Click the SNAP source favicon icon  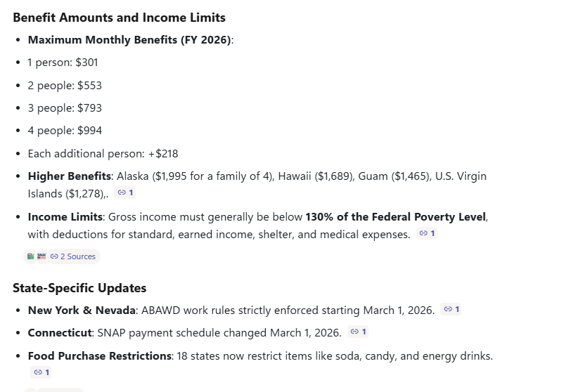pos(41,256)
